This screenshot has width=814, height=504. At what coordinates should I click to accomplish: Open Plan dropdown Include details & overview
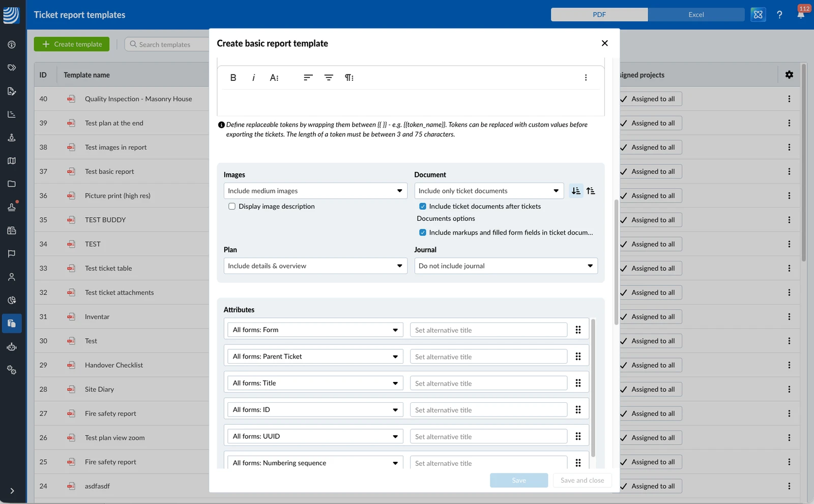coord(315,266)
